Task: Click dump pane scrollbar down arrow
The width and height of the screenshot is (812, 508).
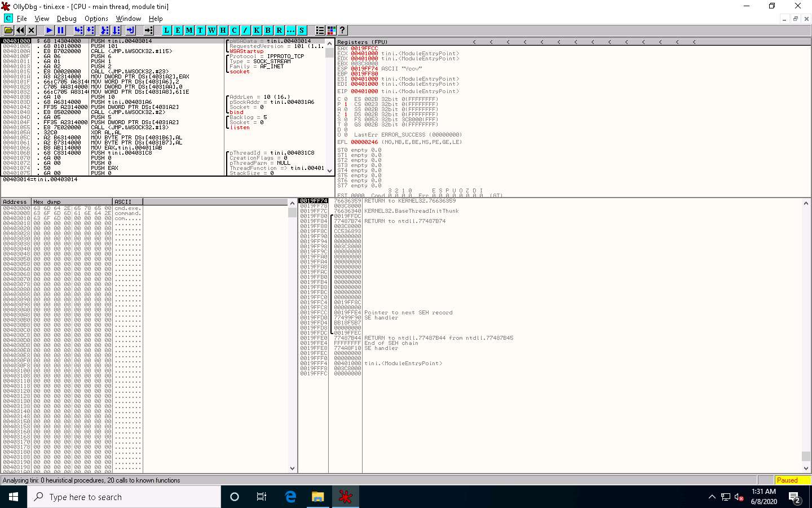Action: point(292,468)
